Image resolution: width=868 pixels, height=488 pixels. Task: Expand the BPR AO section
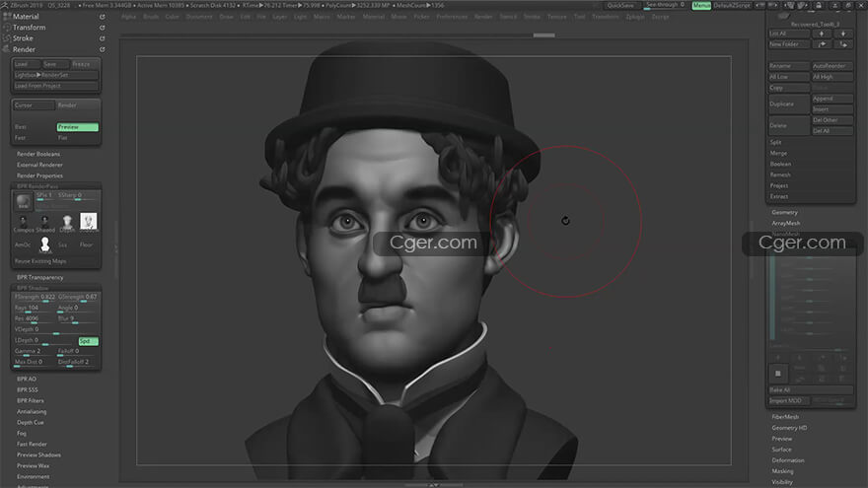[x=26, y=379]
